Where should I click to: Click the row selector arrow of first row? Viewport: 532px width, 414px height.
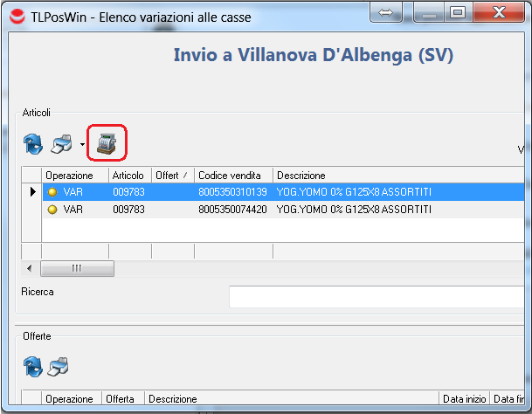32,192
